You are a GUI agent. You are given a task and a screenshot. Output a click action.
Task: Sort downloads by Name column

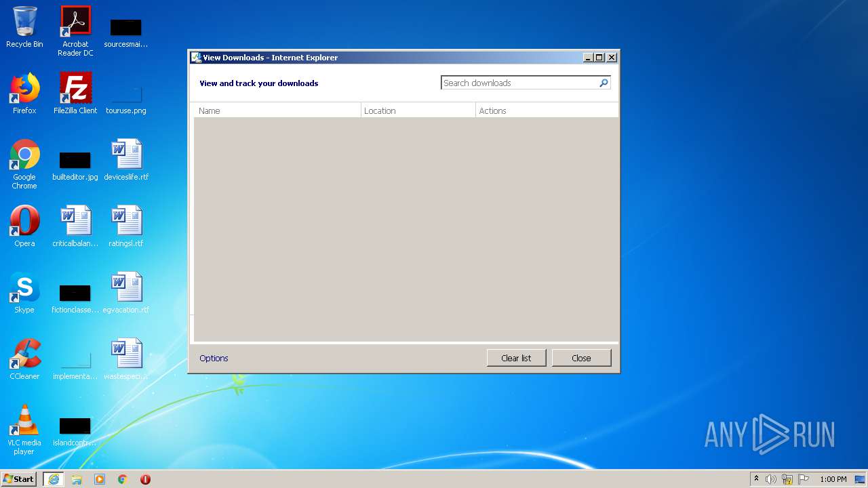(277, 110)
